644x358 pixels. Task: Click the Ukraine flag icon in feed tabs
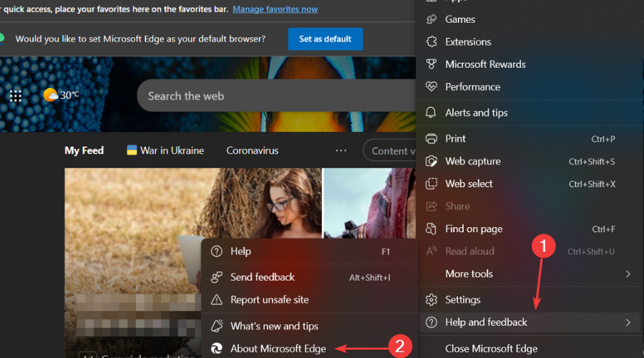[x=132, y=150]
